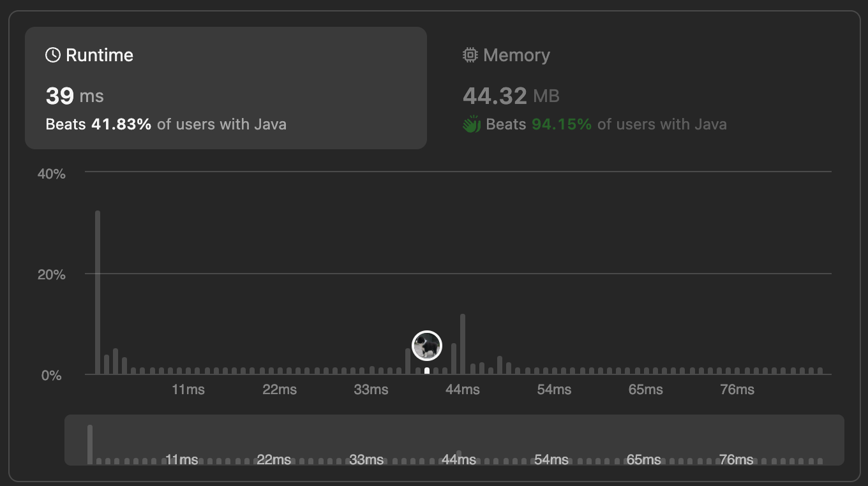868x486 pixels.
Task: Click the 76ms label on main axis
Action: click(x=737, y=389)
